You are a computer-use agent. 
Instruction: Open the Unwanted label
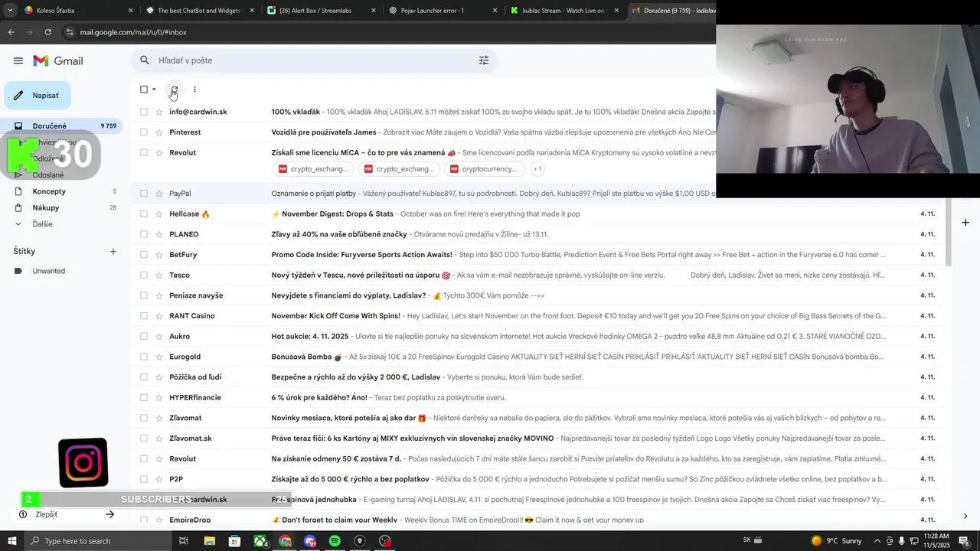(x=49, y=271)
